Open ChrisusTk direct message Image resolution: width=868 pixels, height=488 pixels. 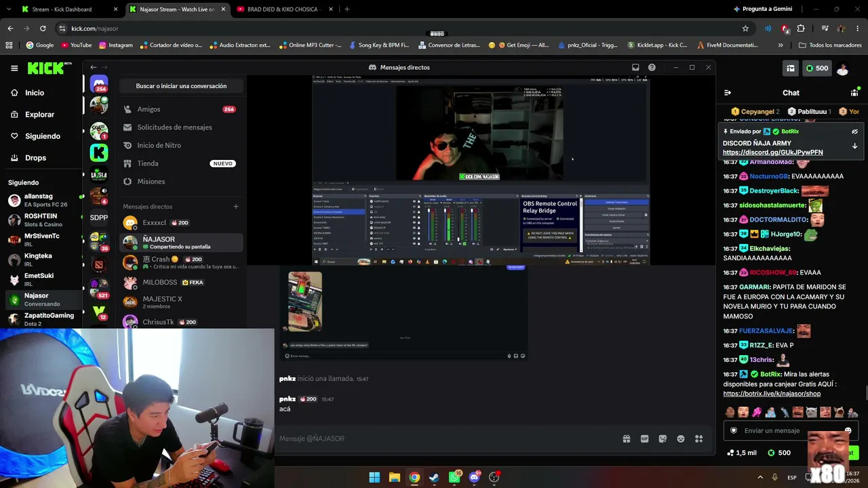[181, 322]
